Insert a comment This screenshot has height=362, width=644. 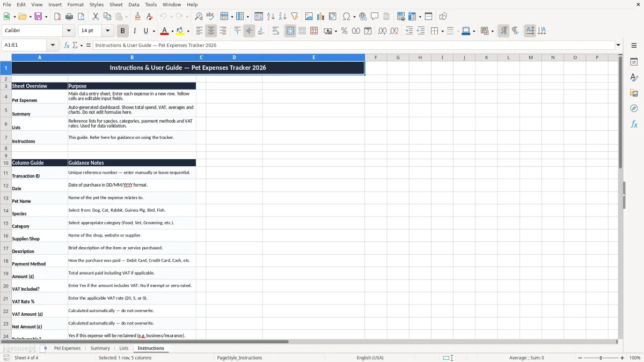pos(375,17)
